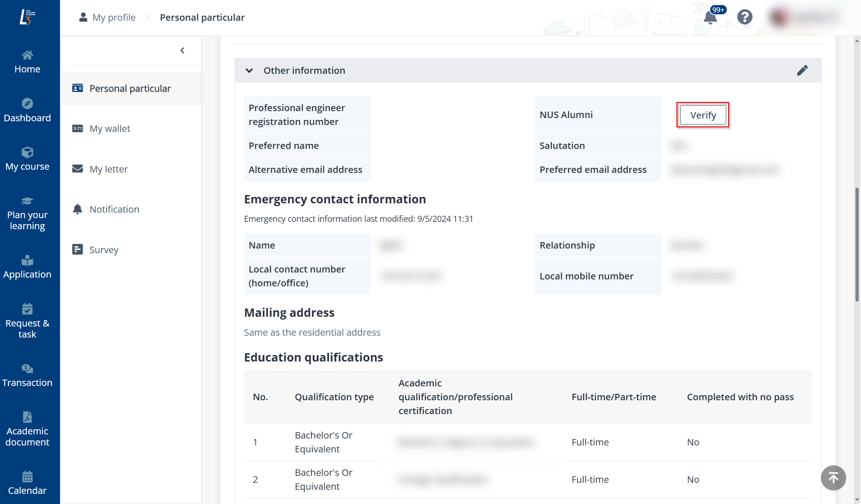Open My letter menu item
The height and width of the screenshot is (504, 861).
click(x=131, y=169)
